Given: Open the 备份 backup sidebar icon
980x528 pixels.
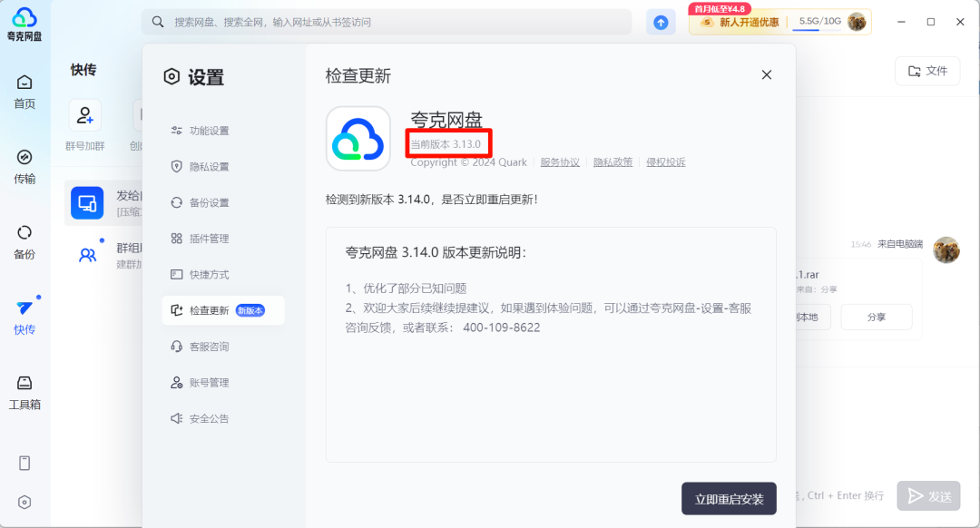Looking at the screenshot, I should [24, 241].
